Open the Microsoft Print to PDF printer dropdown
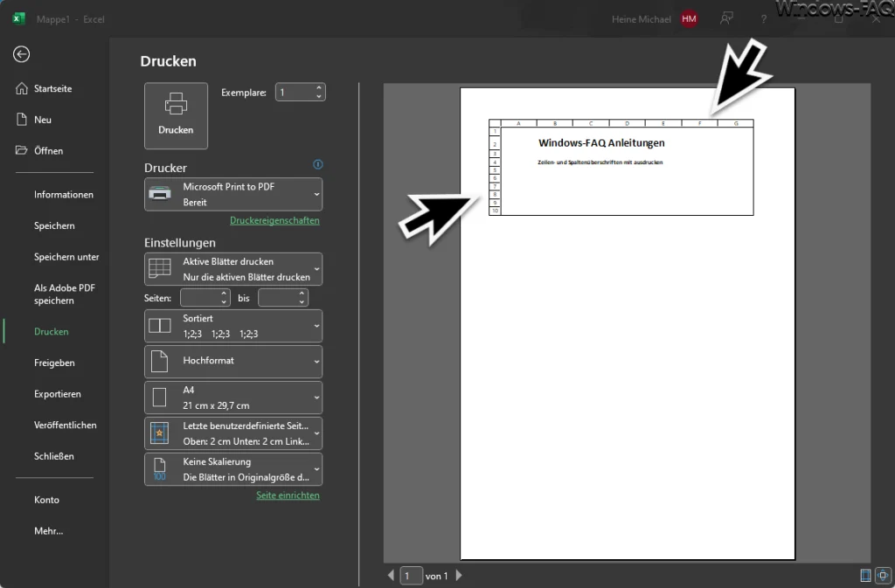The width and height of the screenshot is (895, 588). click(232, 195)
